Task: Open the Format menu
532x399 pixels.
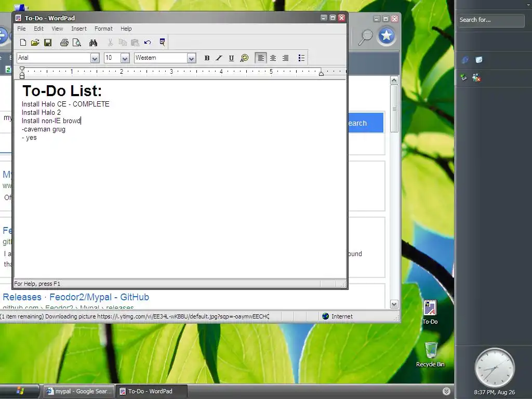Action: coord(103,29)
